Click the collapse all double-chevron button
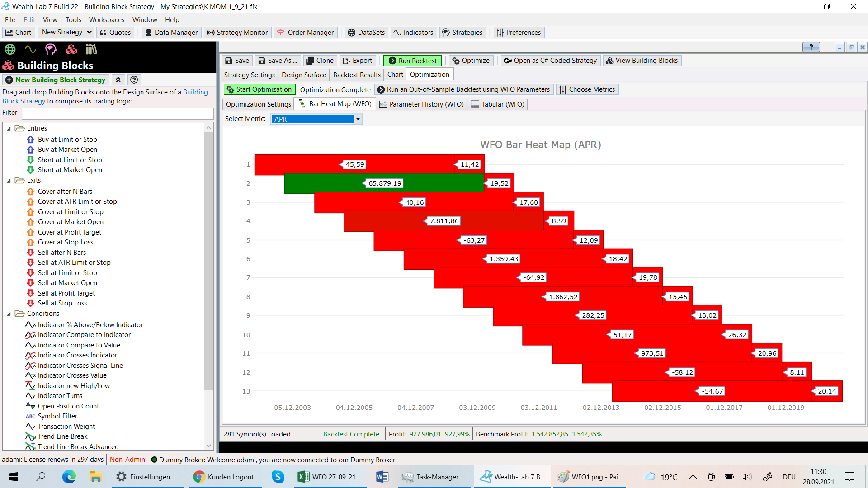Image resolution: width=868 pixels, height=488 pixels. click(118, 80)
